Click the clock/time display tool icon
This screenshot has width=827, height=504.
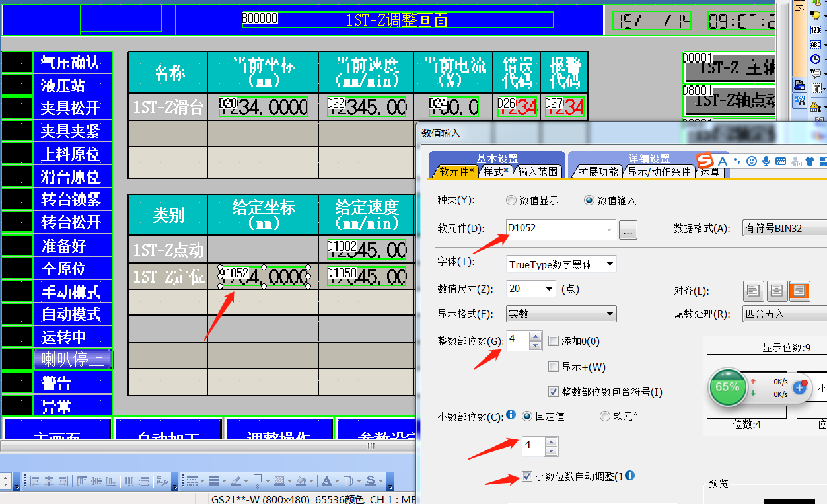[816, 59]
